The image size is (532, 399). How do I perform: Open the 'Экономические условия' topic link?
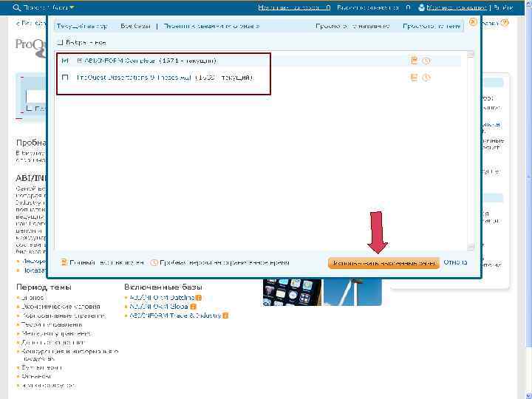(x=61, y=307)
